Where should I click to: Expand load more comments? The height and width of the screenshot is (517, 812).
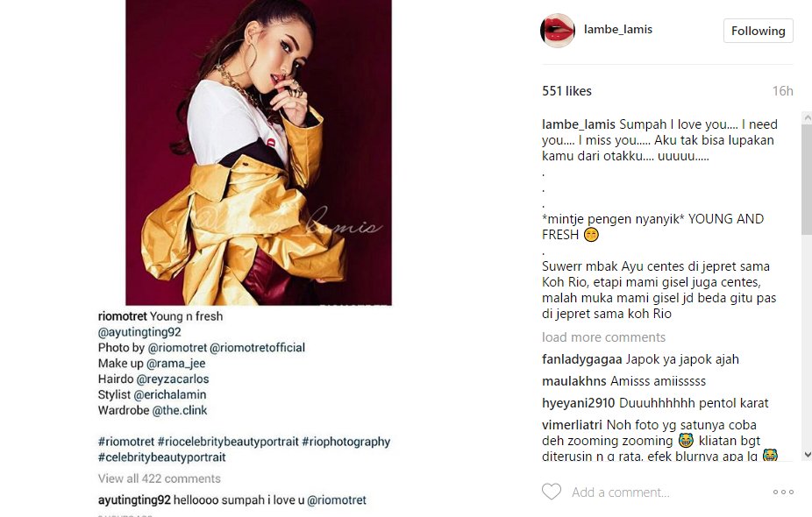tap(603, 337)
